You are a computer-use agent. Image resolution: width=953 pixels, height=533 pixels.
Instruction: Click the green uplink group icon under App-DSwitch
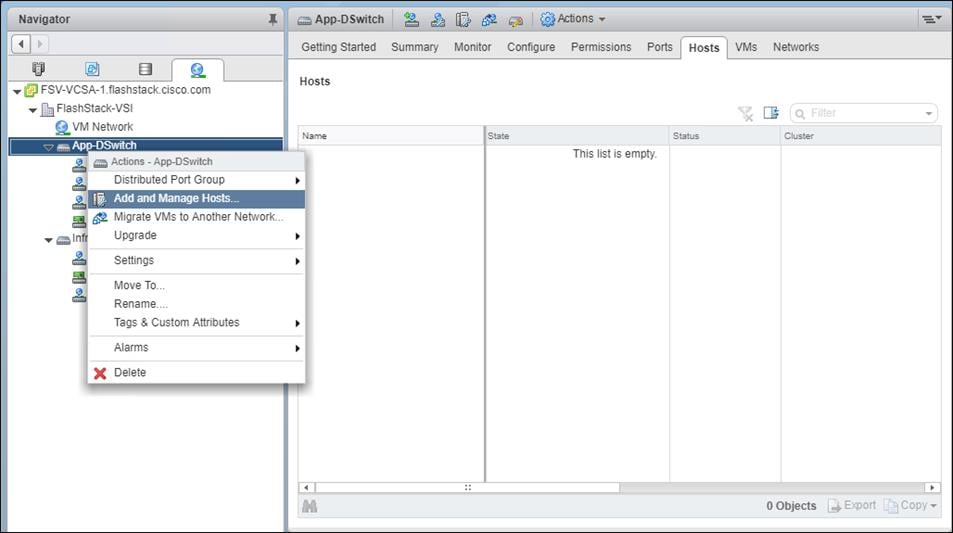79,221
